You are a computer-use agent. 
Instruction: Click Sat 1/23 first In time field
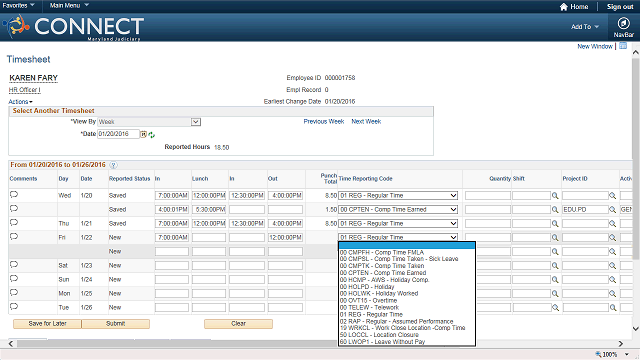tap(172, 266)
